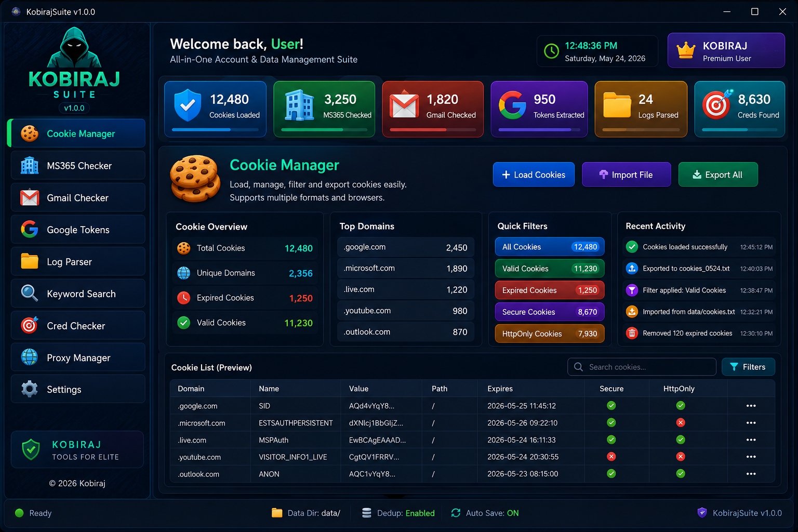The width and height of the screenshot is (798, 532).
Task: Sort by the Name column header
Action: pos(269,389)
